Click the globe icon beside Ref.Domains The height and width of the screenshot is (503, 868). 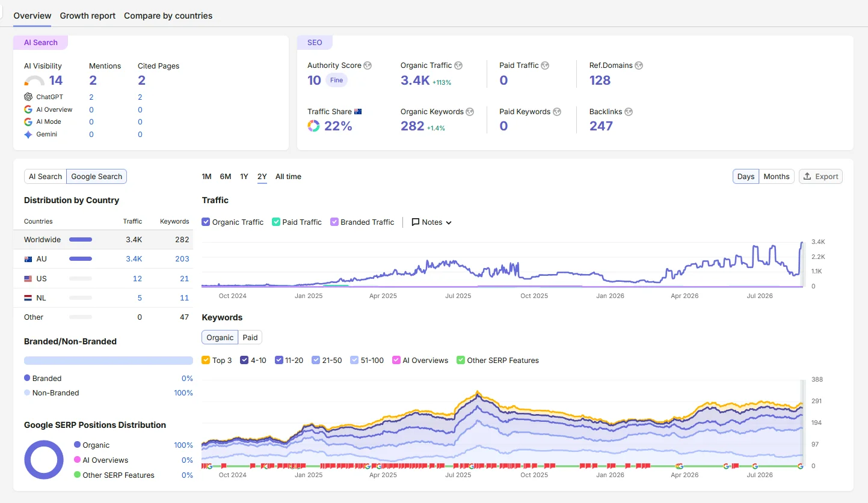pyautogui.click(x=639, y=66)
